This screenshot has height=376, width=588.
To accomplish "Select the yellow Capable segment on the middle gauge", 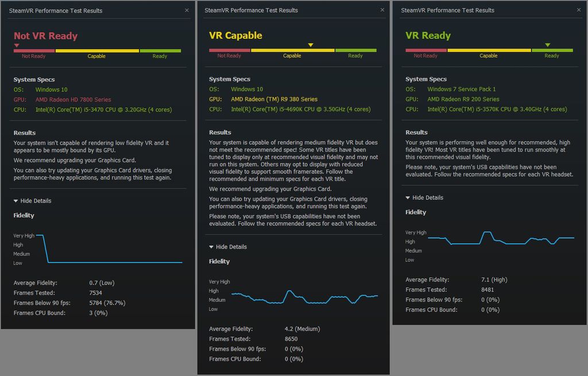I will click(292, 50).
